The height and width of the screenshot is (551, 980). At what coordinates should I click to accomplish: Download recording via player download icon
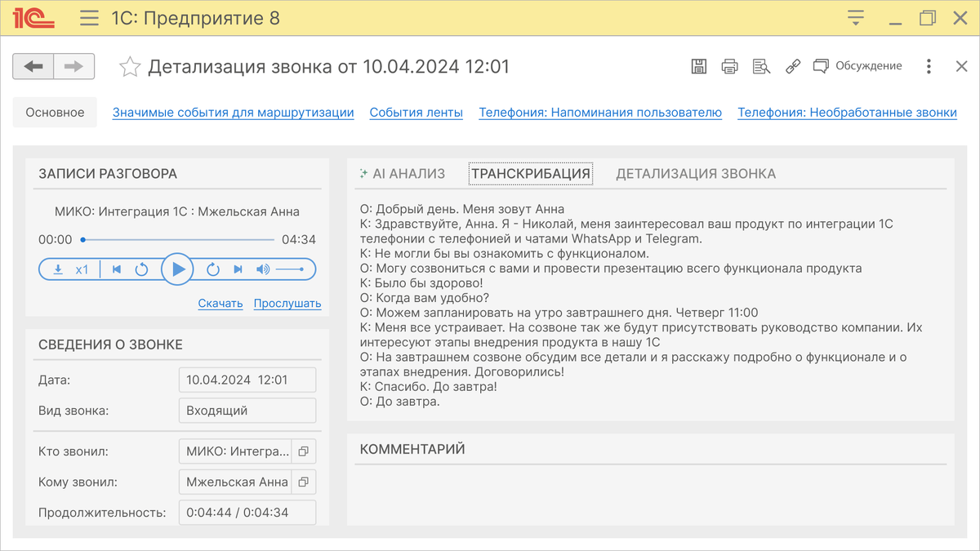[x=58, y=269]
